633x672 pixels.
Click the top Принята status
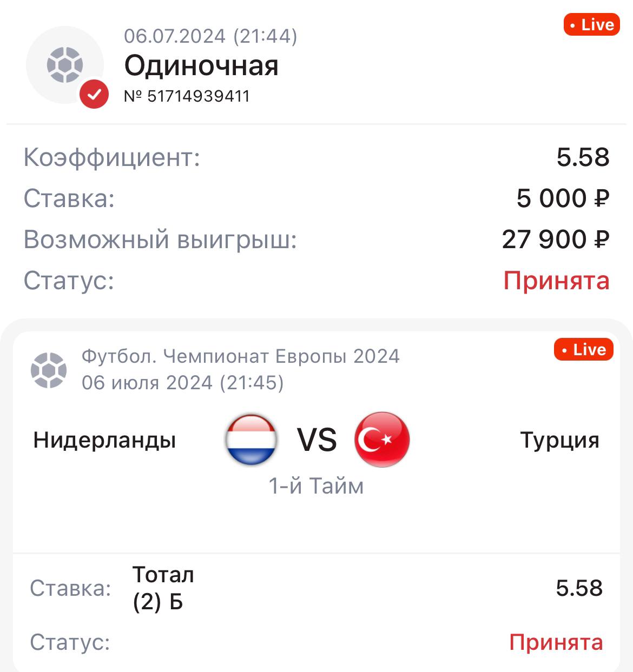[x=556, y=281]
